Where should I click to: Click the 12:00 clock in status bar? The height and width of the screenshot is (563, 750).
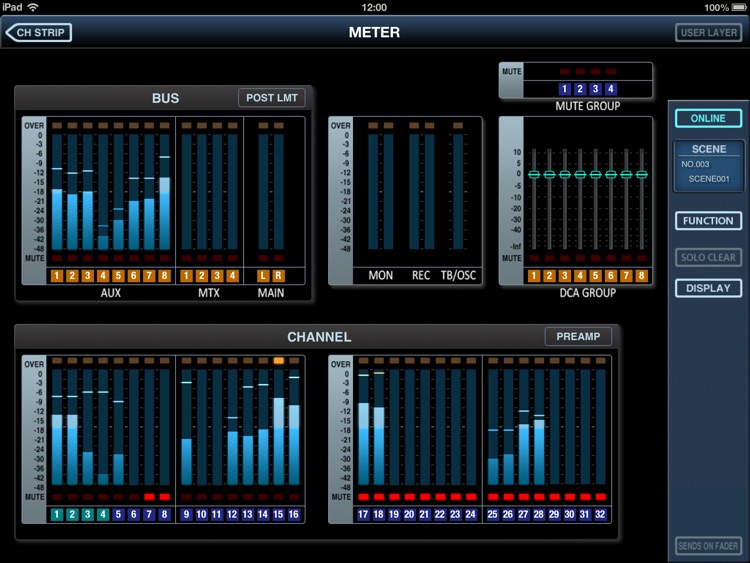(x=375, y=7)
